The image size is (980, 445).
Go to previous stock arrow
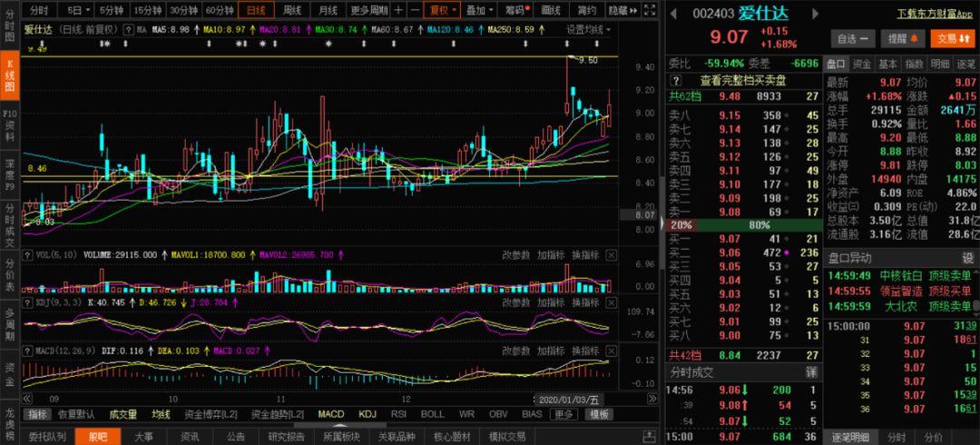coord(674,13)
